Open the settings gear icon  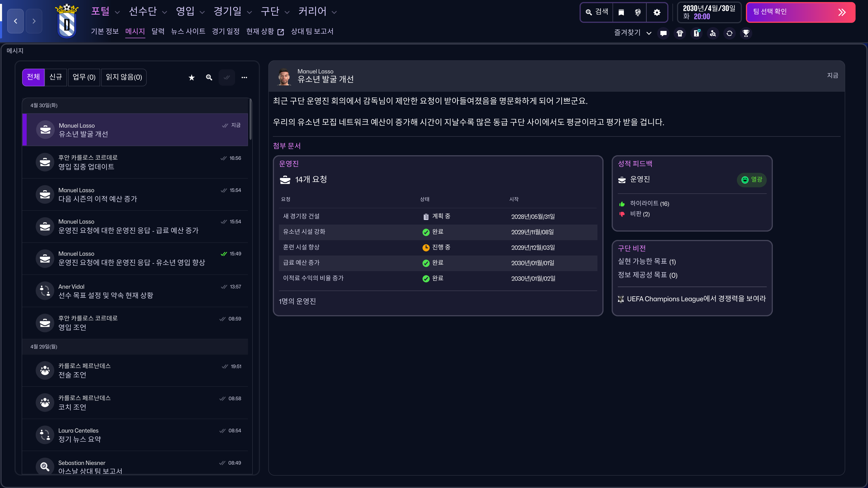(657, 12)
